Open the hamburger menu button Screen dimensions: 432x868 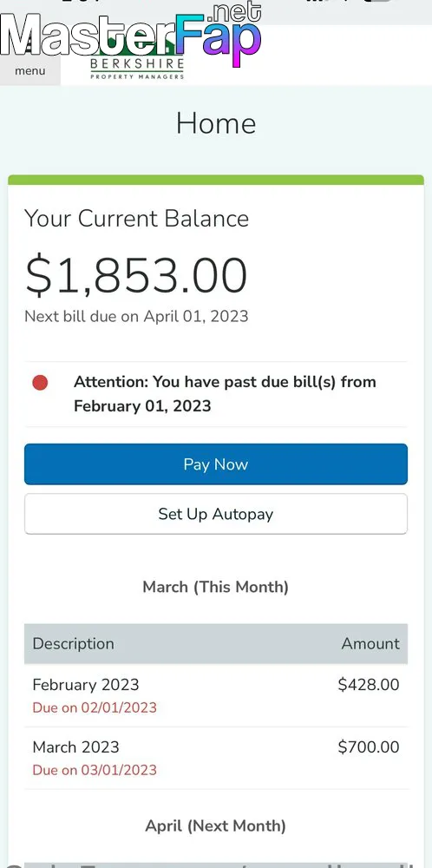click(29, 56)
